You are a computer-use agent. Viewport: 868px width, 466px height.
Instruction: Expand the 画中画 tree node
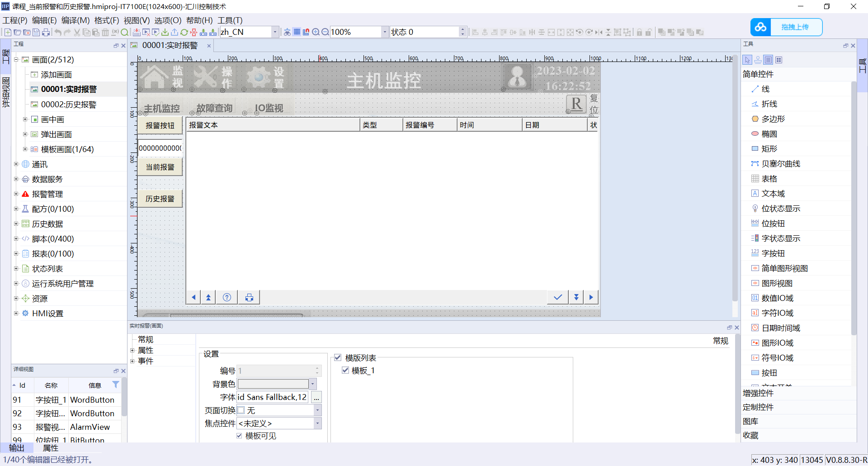click(25, 119)
